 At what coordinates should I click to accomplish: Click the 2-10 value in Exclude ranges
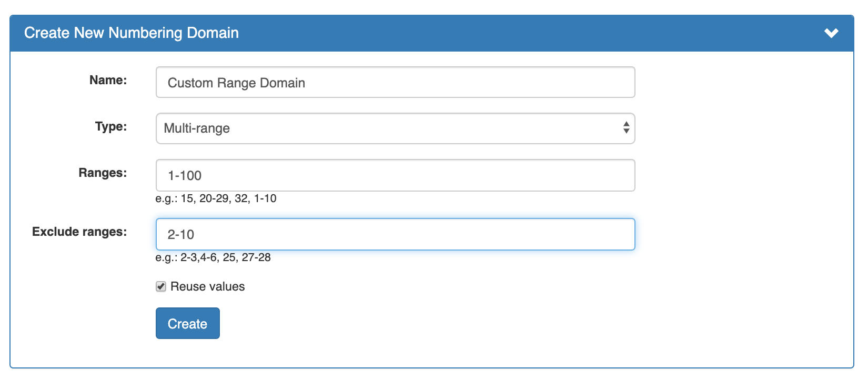(181, 235)
